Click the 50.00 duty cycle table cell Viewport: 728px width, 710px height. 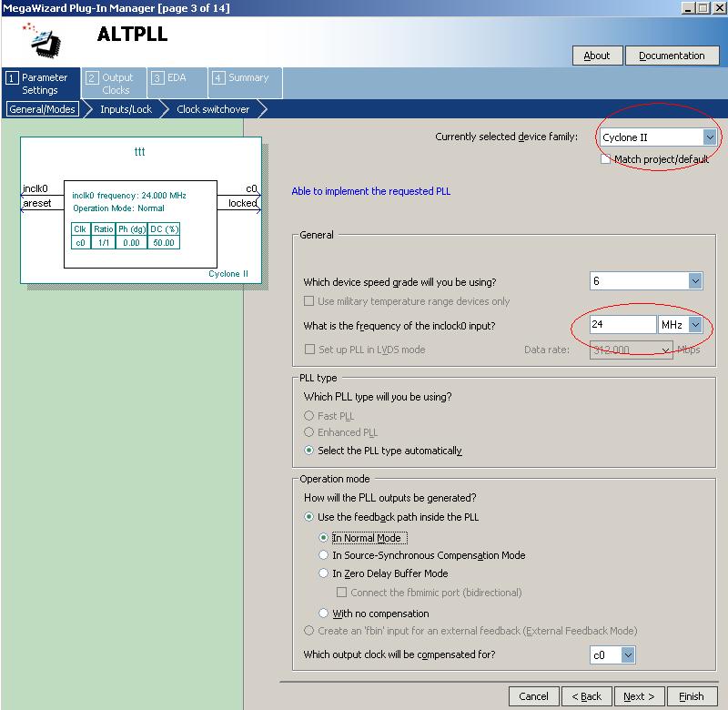click(164, 242)
